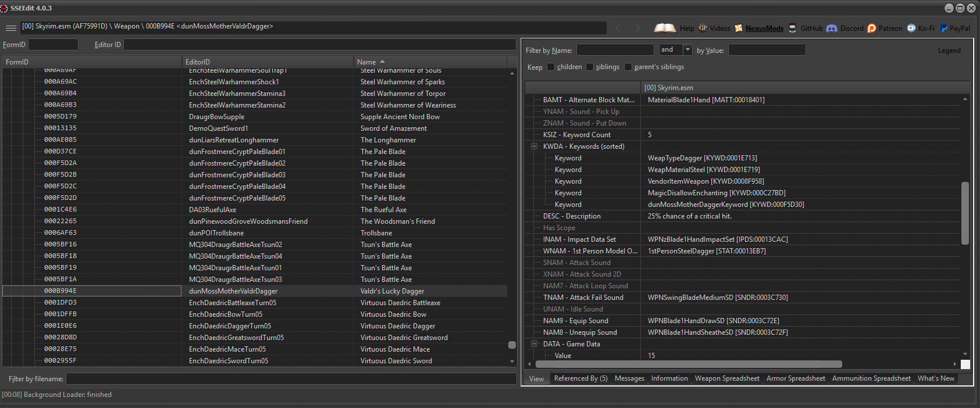
Task: Open Armor Spreadsheet tab
Action: pyautogui.click(x=796, y=378)
